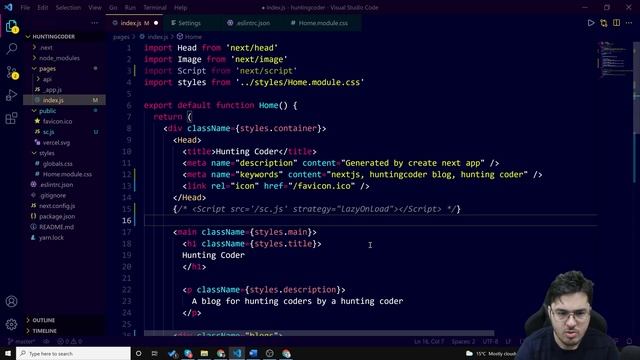Open globals.css in the file tree
The width and height of the screenshot is (640, 360).
[x=58, y=164]
